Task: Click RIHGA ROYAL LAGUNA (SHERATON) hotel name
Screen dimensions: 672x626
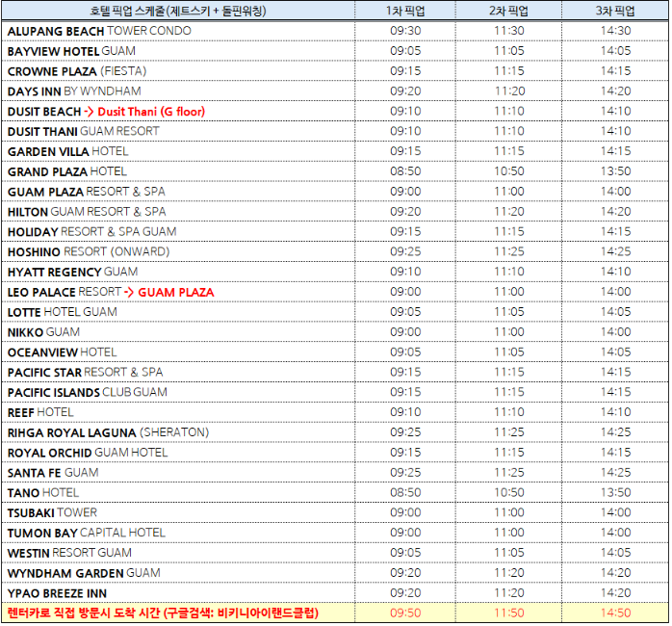Action: coord(108,432)
